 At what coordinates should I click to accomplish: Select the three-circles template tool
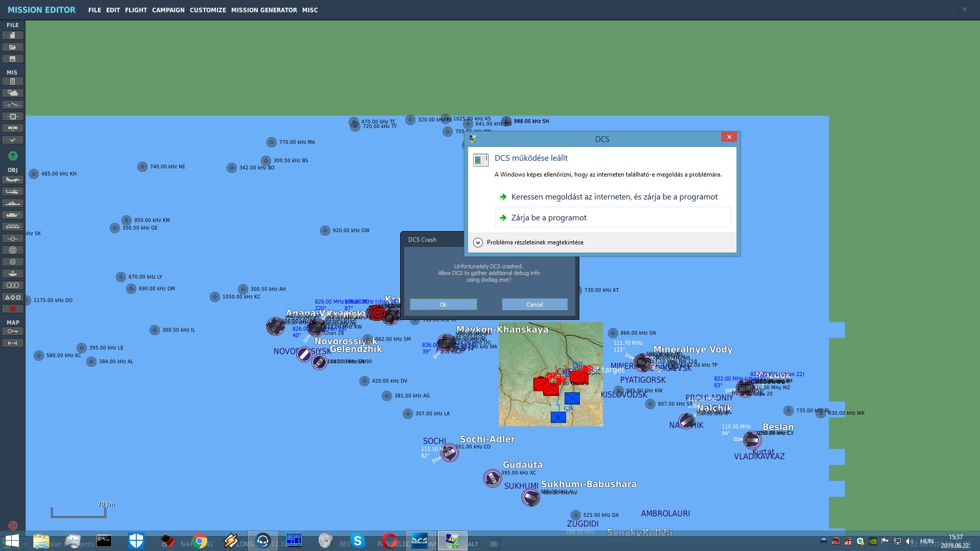coord(13,285)
